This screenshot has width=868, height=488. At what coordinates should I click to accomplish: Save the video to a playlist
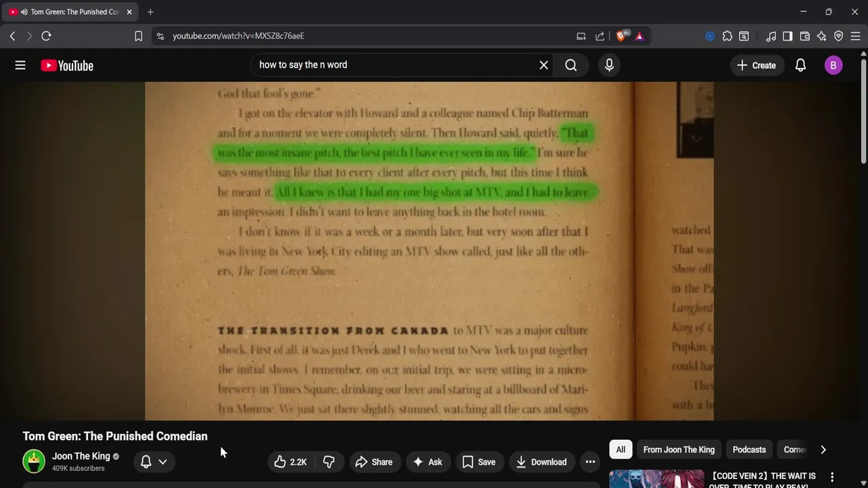point(479,462)
